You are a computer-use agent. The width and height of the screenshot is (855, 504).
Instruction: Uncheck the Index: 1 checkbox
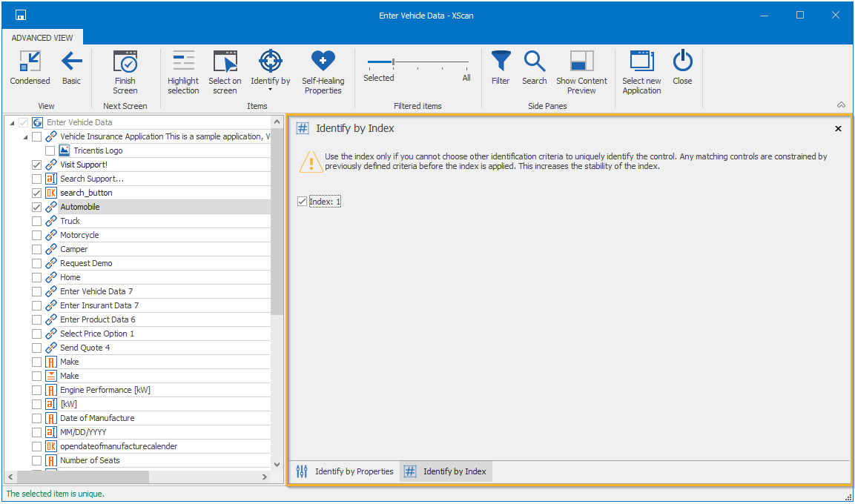click(x=302, y=202)
